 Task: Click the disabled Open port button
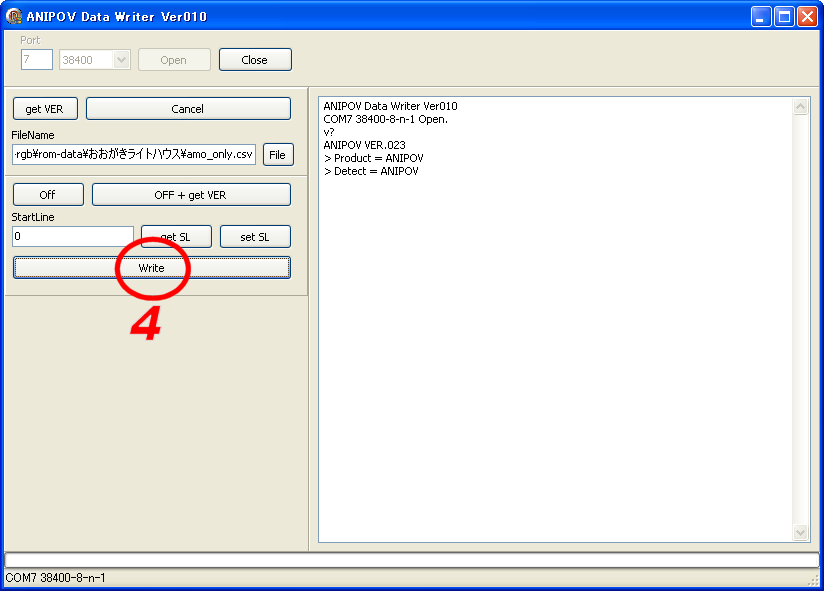coord(174,60)
